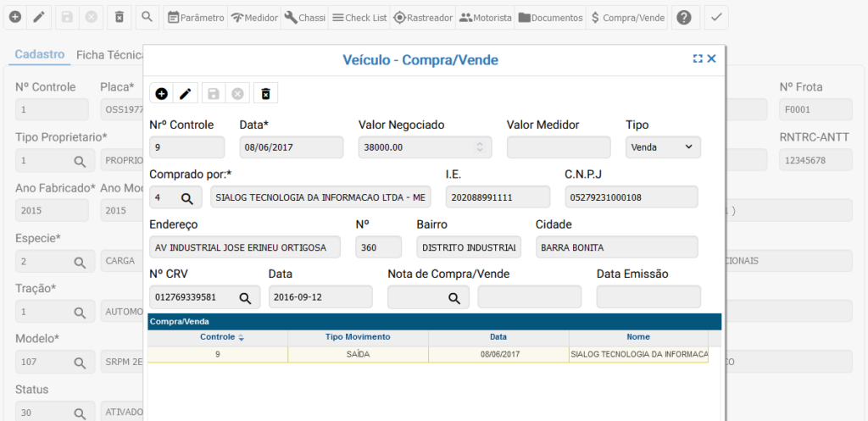Screen dimensions: 868x421
Task: Open Documentos from the toolbar
Action: coord(550,17)
